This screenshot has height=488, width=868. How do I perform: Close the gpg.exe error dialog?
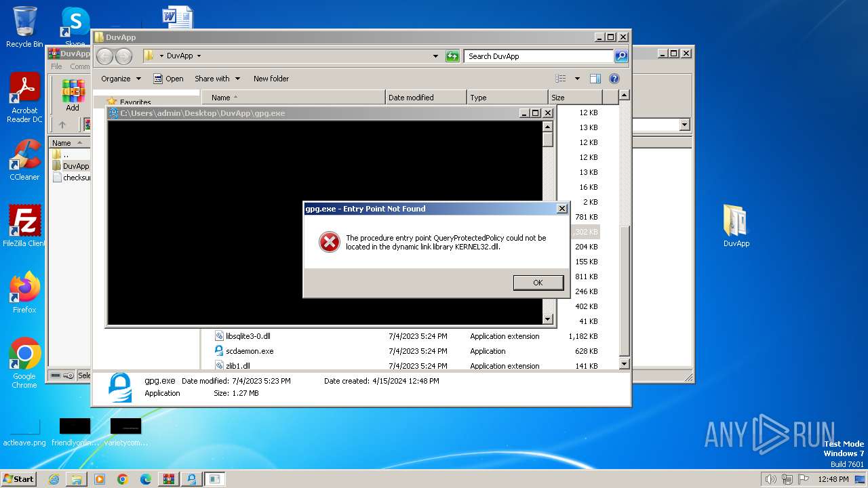[x=561, y=209]
